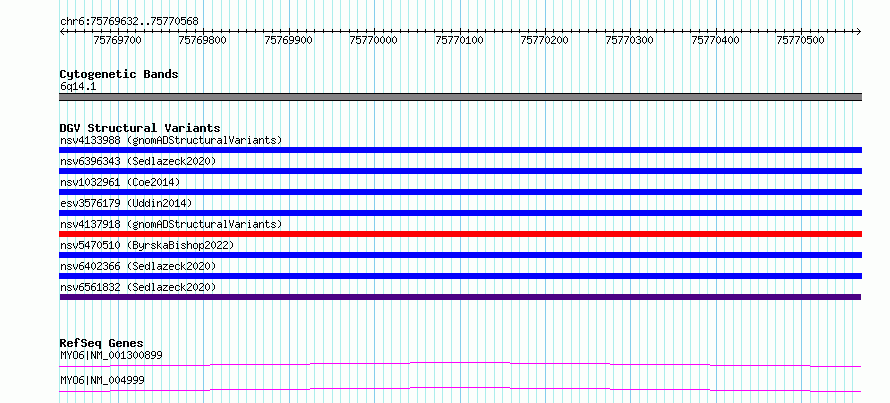
Task: Select the magenta MYO6|NM_001300899 transcript line
Action: pyautogui.click(x=460, y=364)
